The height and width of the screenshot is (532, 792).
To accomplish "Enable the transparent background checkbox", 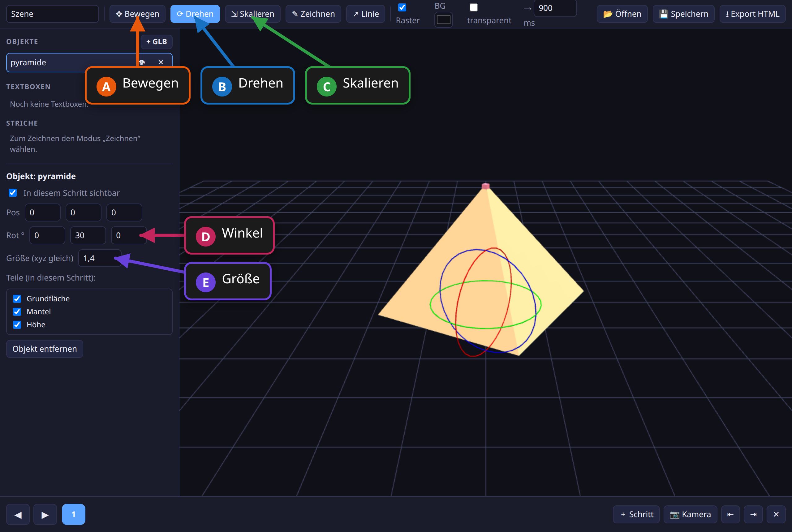I will click(473, 7).
